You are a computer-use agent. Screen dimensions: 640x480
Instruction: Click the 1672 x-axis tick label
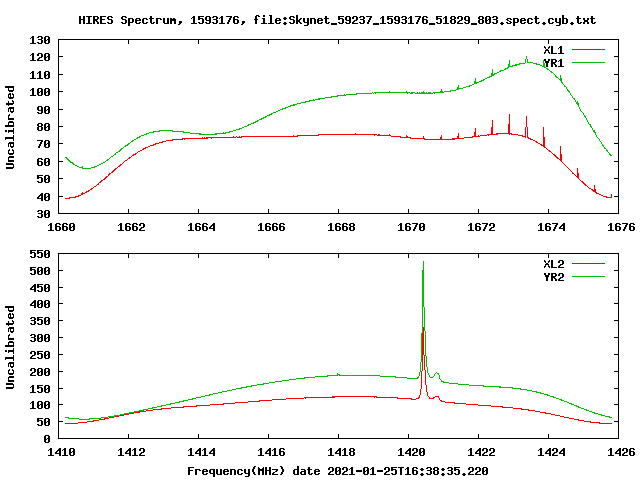[481, 227]
